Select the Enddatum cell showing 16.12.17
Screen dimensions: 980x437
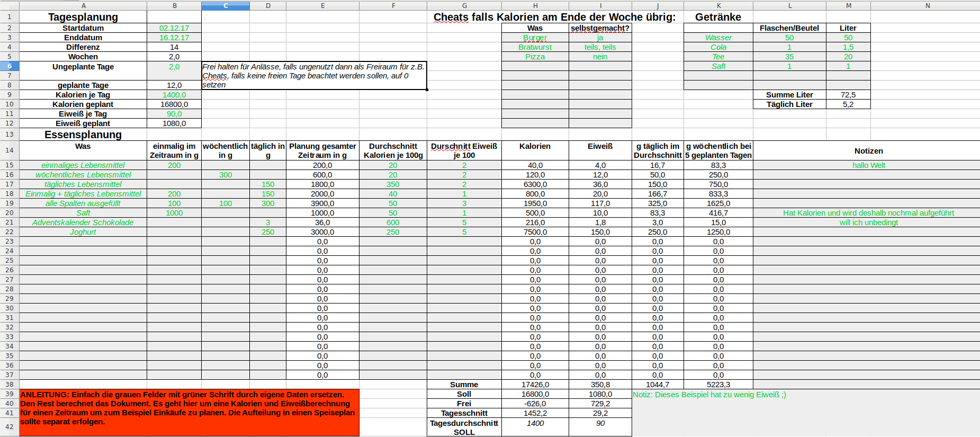click(x=174, y=38)
